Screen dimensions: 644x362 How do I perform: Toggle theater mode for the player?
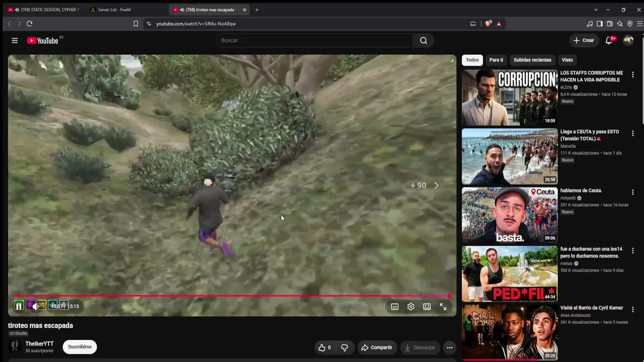click(427, 307)
